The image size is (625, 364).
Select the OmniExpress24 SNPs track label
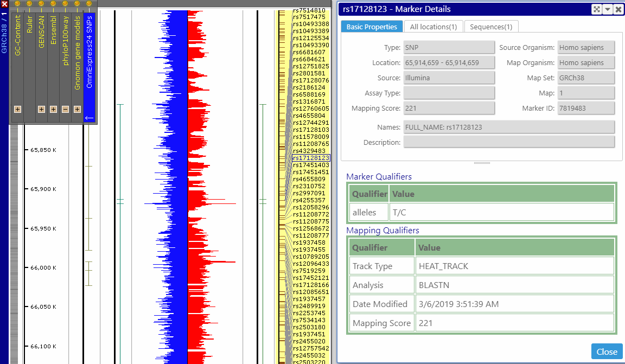[x=90, y=52]
